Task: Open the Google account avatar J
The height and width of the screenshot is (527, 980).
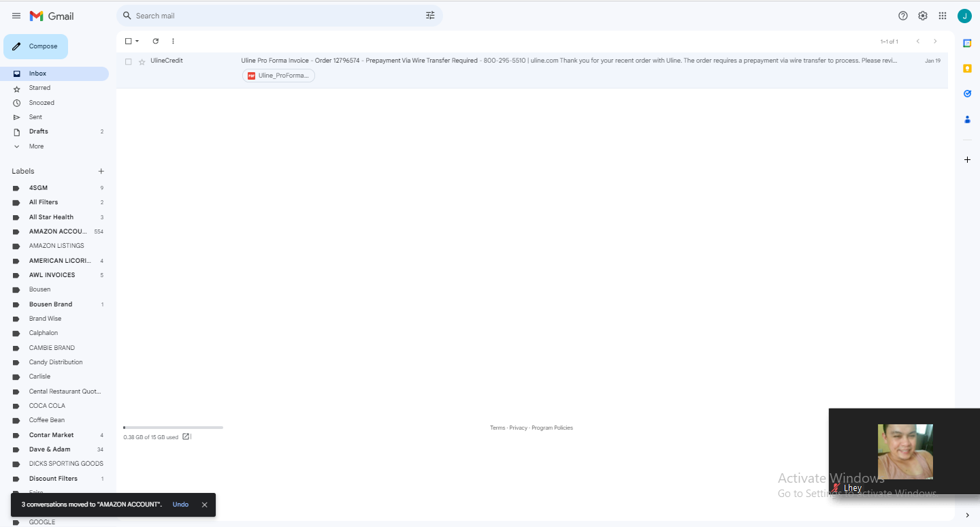Action: click(964, 16)
